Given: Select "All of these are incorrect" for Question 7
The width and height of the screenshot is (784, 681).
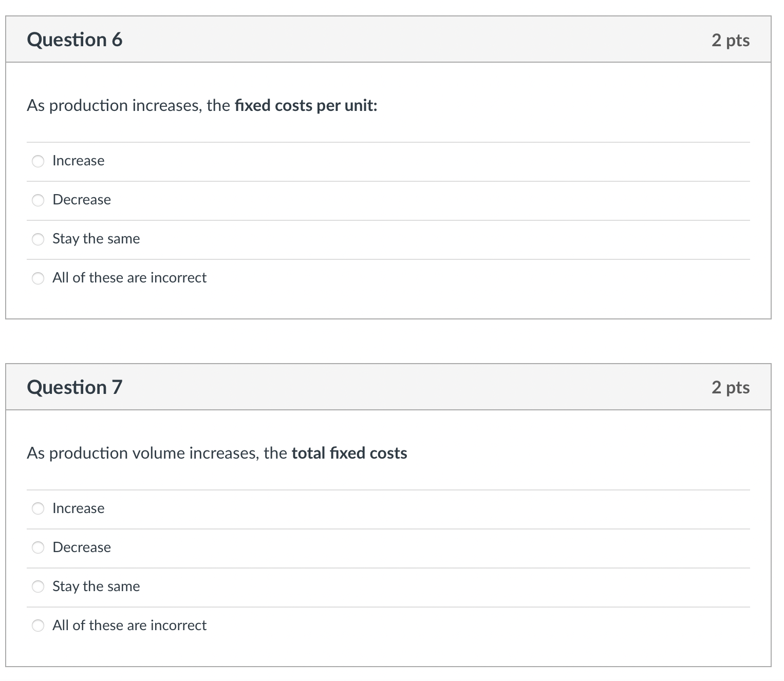Looking at the screenshot, I should tap(38, 626).
